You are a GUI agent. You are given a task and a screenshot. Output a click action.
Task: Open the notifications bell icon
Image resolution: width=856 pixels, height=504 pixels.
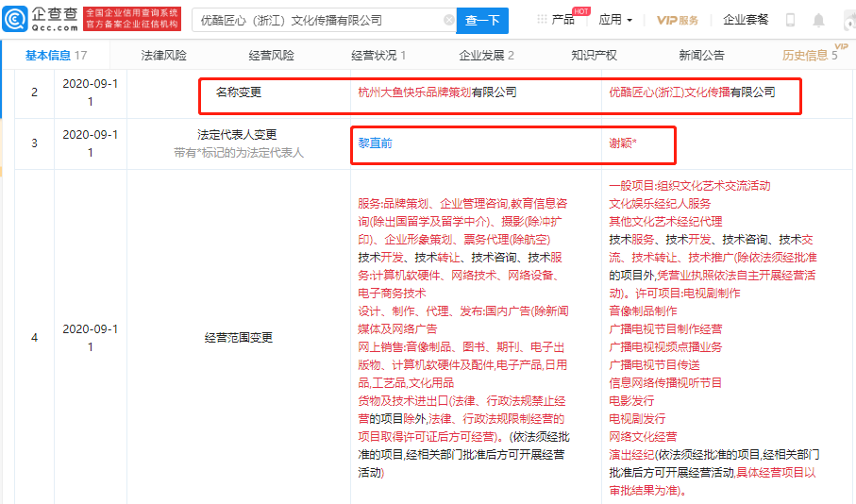pyautogui.click(x=818, y=20)
